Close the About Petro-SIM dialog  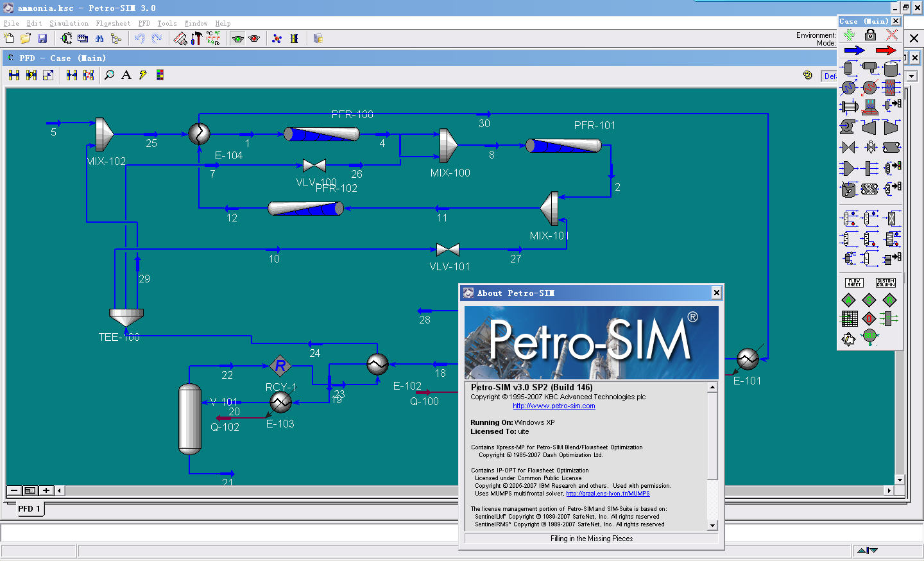pyautogui.click(x=717, y=293)
